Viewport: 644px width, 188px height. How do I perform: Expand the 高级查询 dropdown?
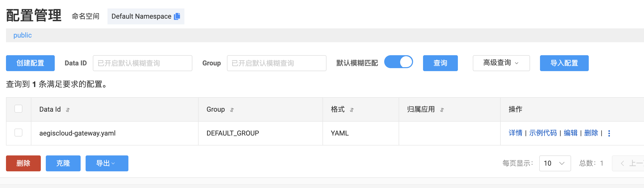501,63
